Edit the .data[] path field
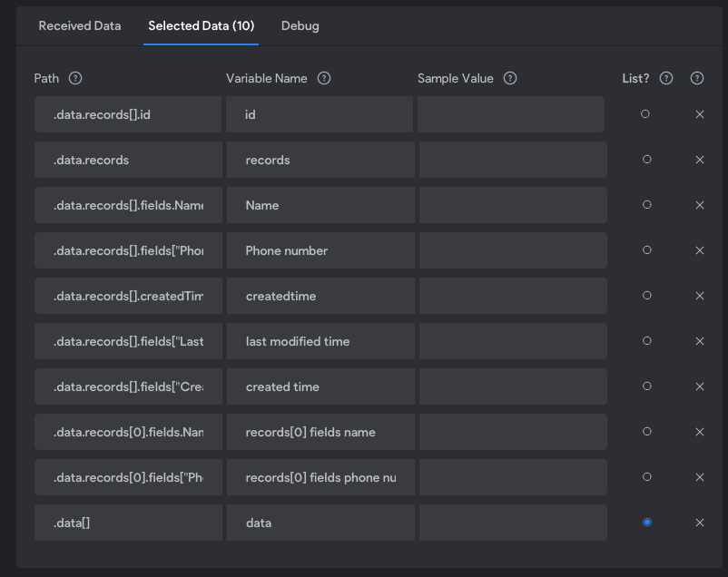The width and height of the screenshot is (728, 577). (x=128, y=523)
